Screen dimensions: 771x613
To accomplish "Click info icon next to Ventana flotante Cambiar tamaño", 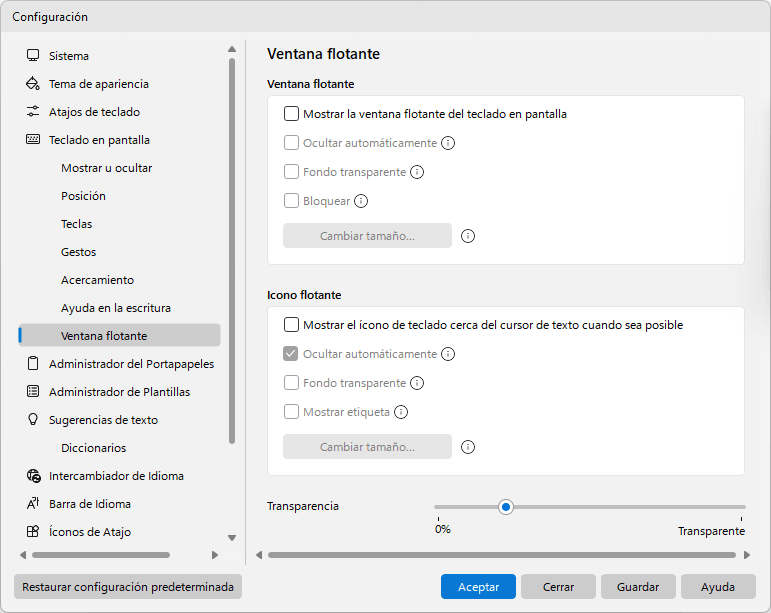I will pyautogui.click(x=468, y=236).
